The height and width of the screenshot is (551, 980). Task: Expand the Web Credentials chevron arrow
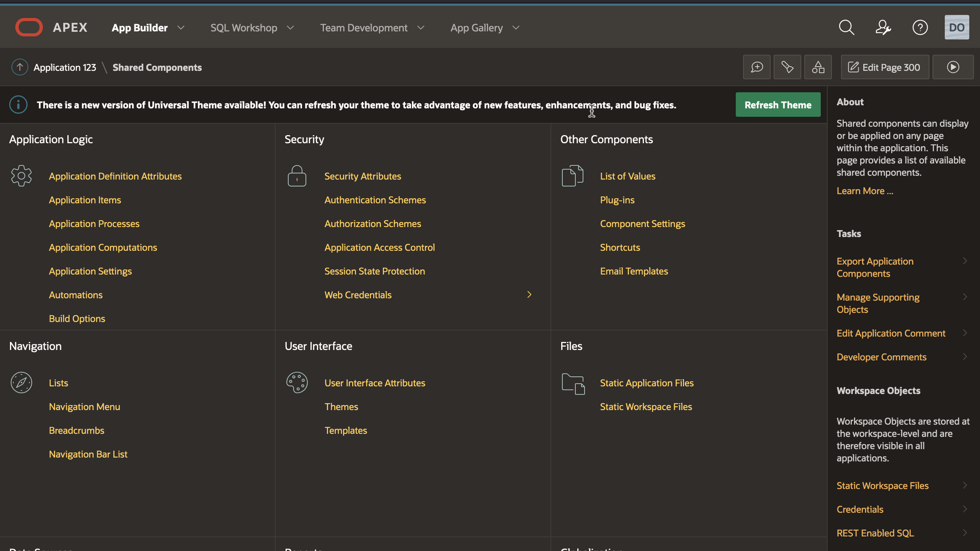(x=529, y=294)
